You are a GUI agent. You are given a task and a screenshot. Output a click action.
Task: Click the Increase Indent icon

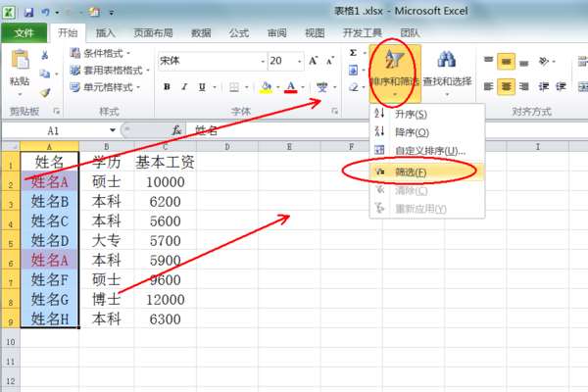pos(561,87)
